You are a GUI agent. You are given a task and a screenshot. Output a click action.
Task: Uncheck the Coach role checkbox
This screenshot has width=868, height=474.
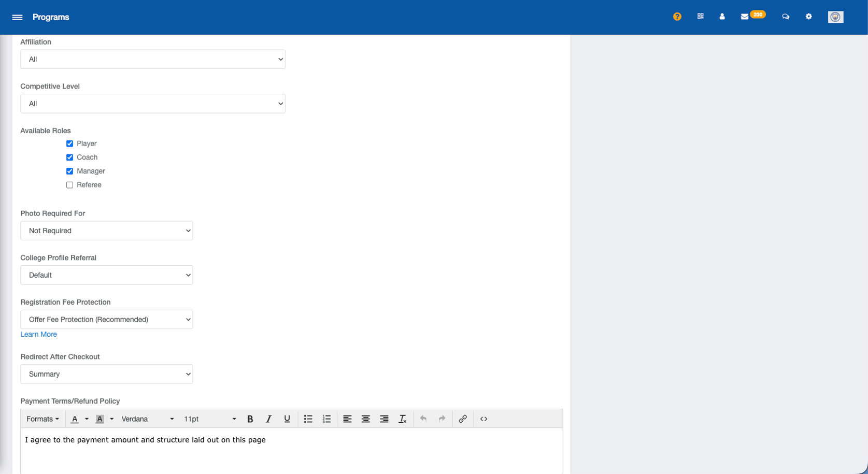click(x=69, y=157)
